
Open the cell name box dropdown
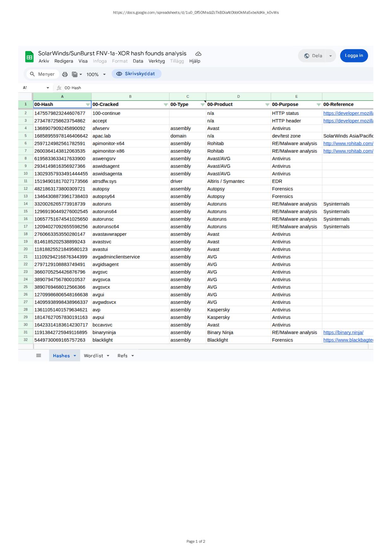48,88
